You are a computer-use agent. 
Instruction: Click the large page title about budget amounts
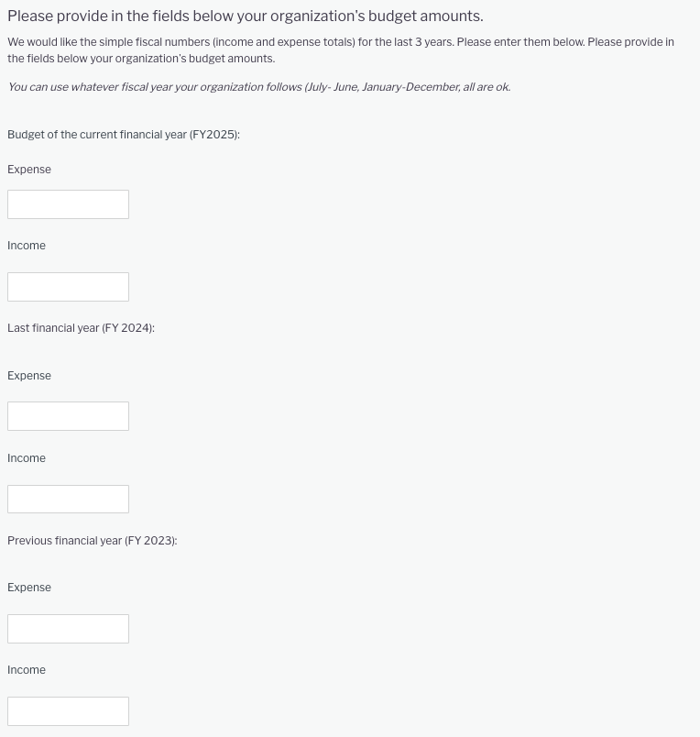245,16
